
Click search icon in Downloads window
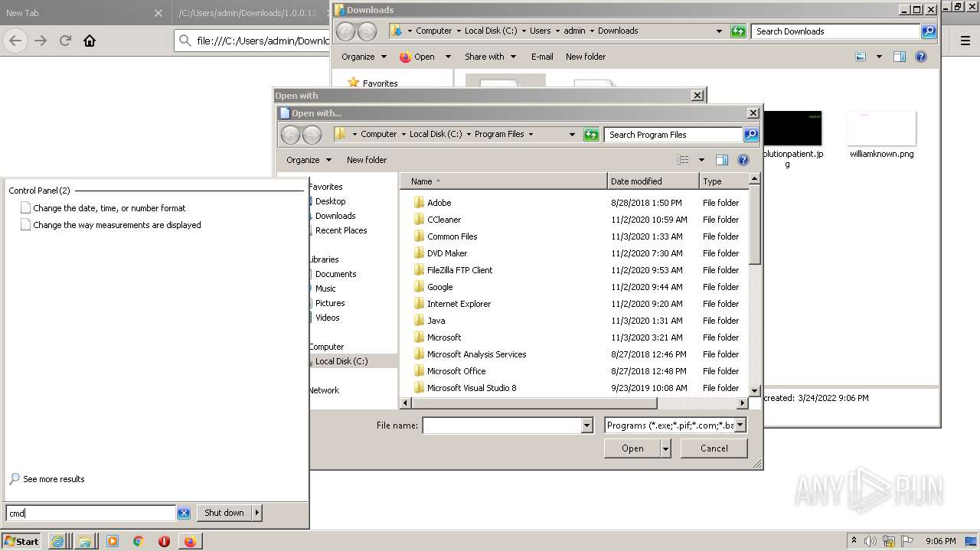pyautogui.click(x=929, y=31)
